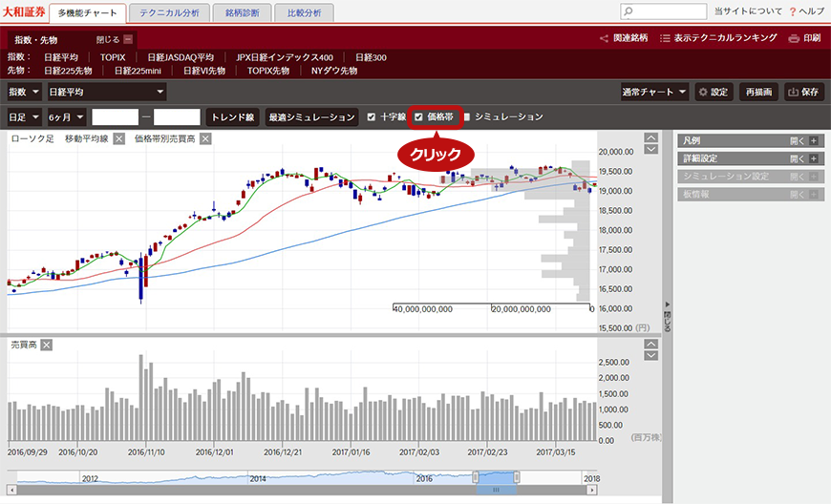Click the start date input field
Viewport: 831px width, 504px height.
click(115, 117)
